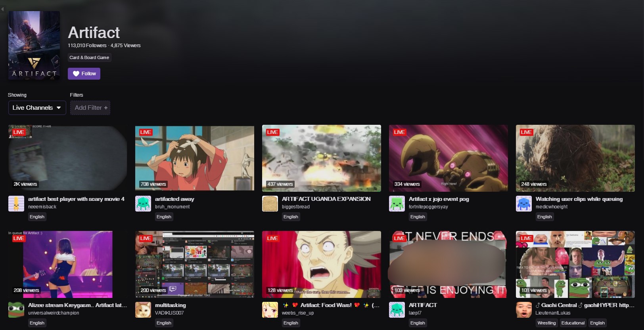Click the Educational tag
The width and height of the screenshot is (644, 330).
[x=573, y=323]
